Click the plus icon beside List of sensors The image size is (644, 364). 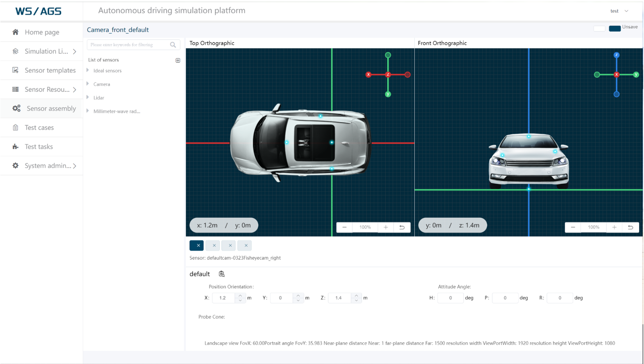coord(178,60)
